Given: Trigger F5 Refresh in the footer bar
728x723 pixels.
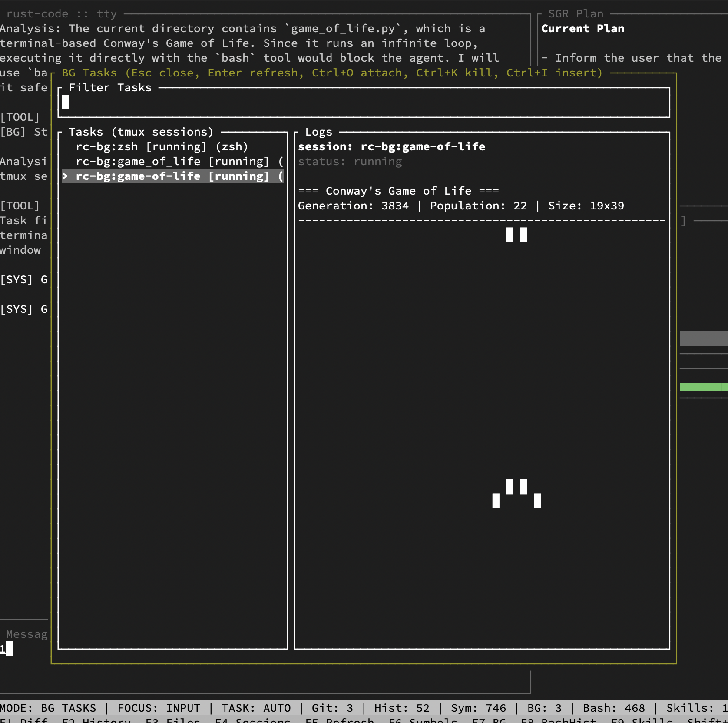Looking at the screenshot, I should [340, 720].
